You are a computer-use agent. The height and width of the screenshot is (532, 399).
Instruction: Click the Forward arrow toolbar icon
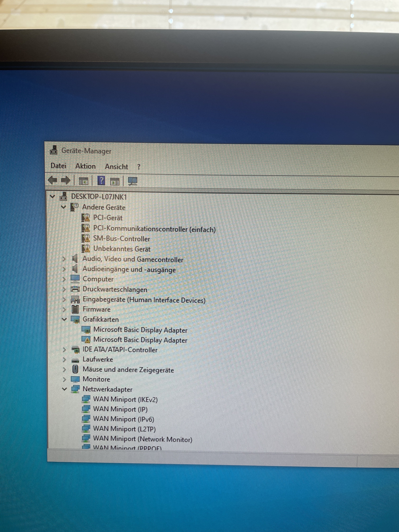click(x=66, y=180)
